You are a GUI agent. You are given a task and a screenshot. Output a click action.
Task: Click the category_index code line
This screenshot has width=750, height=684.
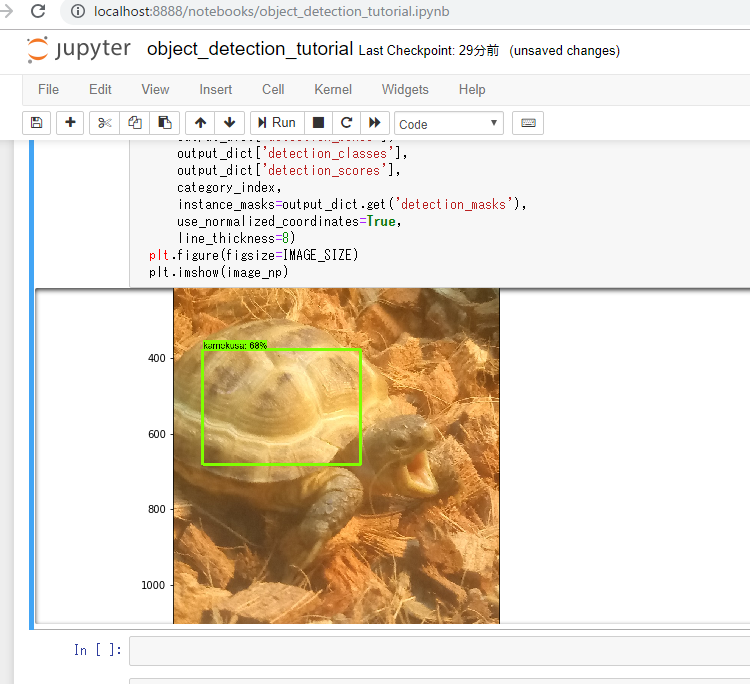point(229,188)
